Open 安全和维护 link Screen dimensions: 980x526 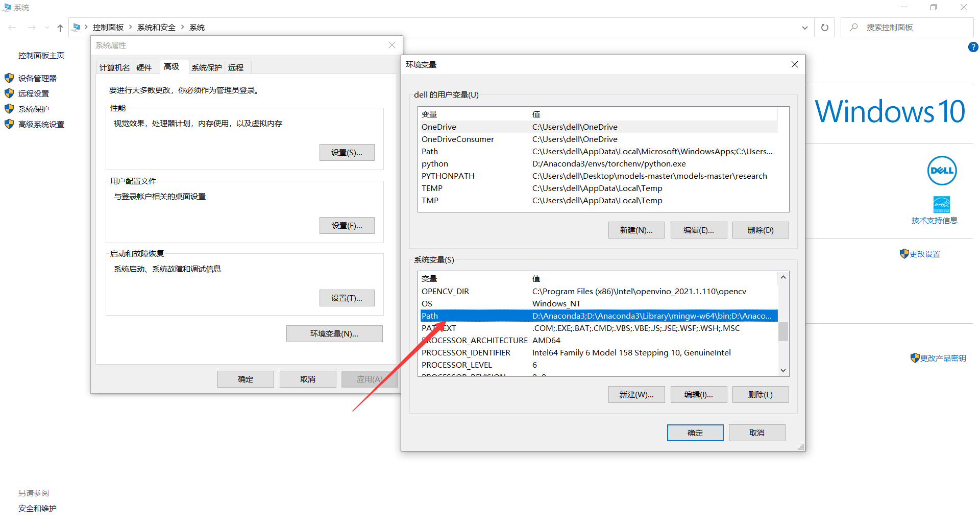click(x=37, y=508)
